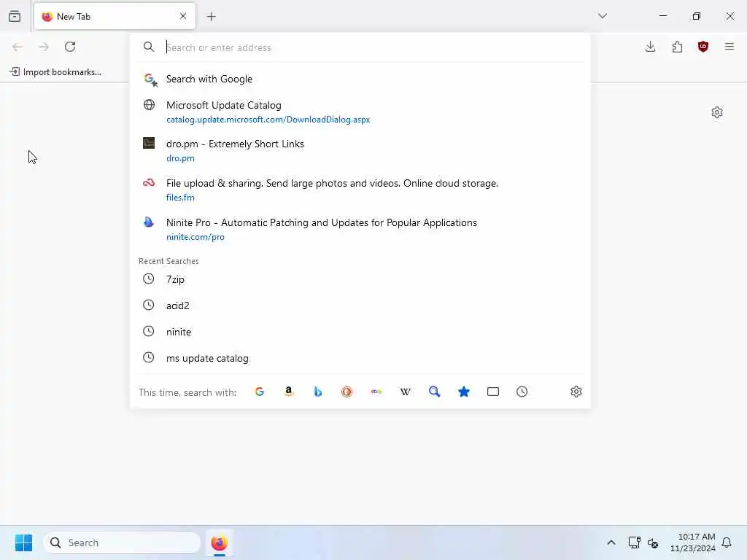747x560 pixels.
Task: Show hidden system tray icons
Action: point(611,542)
